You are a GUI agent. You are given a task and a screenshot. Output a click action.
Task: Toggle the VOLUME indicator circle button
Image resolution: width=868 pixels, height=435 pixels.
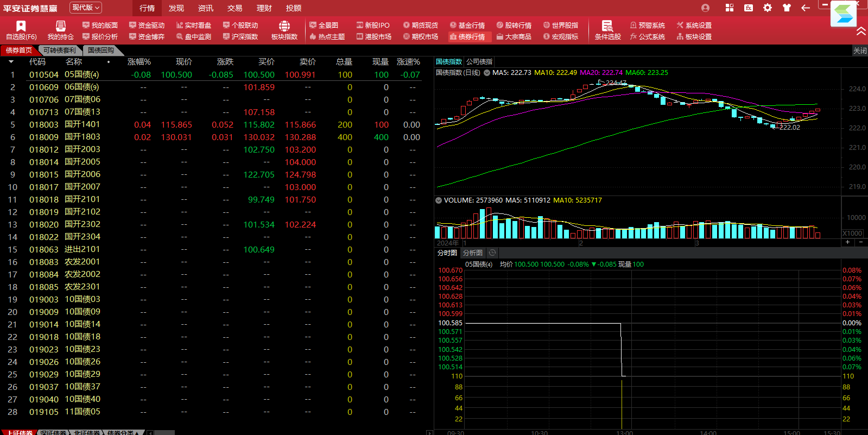tap(439, 200)
